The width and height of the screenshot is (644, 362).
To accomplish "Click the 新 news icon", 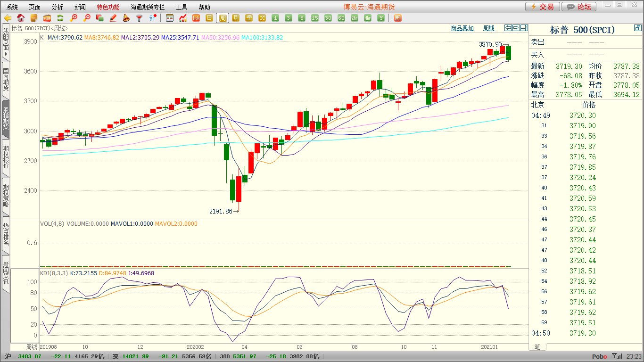I will click(x=152, y=18).
